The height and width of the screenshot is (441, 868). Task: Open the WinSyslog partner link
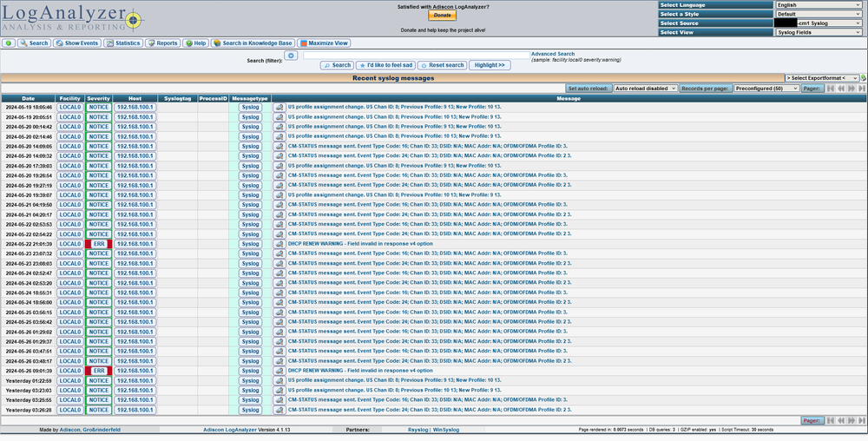(445, 430)
